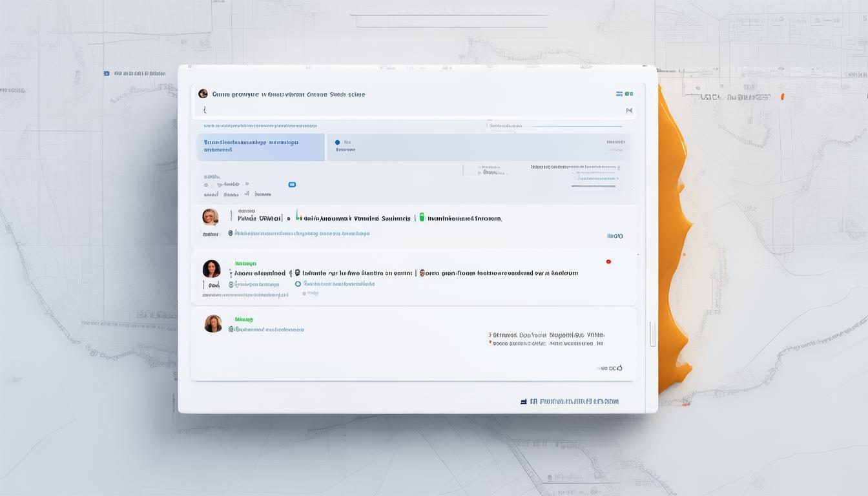Select the highlighted blue tab on the left
This screenshot has width=868, height=496.
pos(260,147)
